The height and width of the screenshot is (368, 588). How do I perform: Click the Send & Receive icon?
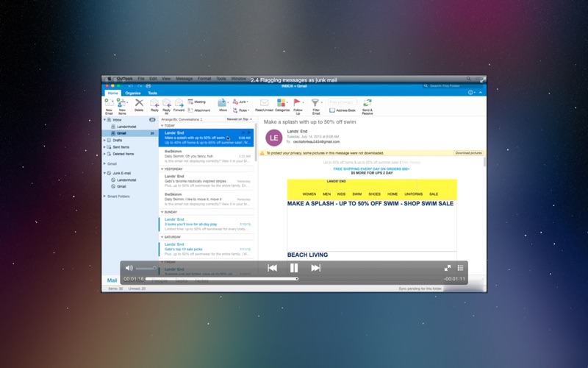(367, 103)
